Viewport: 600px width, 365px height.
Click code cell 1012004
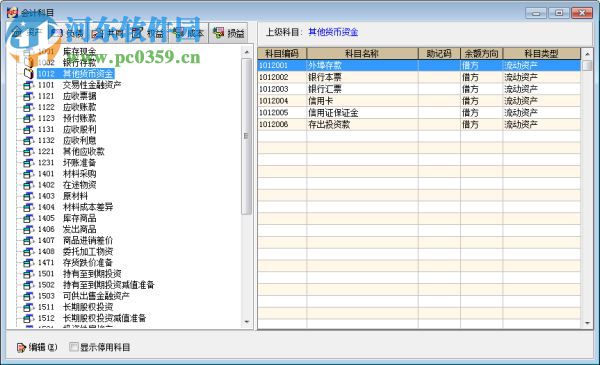tap(282, 101)
